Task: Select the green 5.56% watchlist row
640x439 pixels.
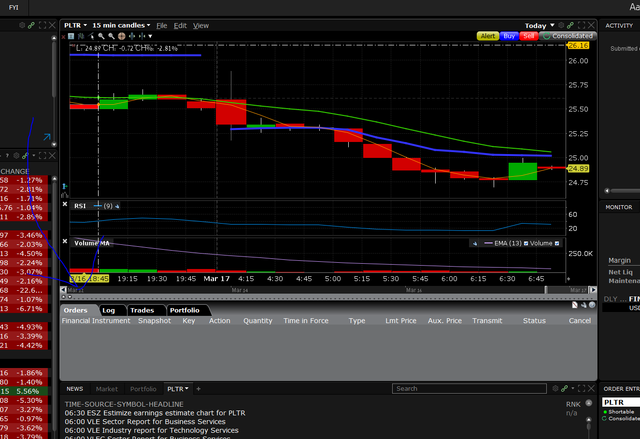Action: coord(24,391)
